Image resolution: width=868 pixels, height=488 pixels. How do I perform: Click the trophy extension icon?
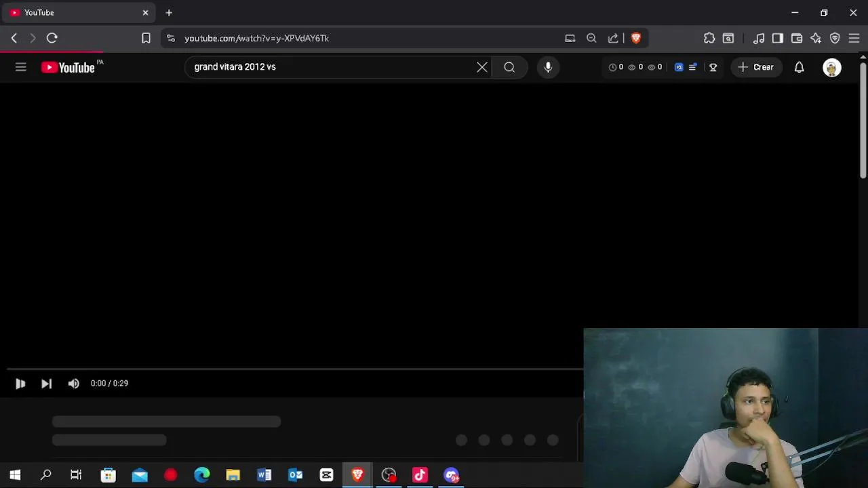pos(713,67)
